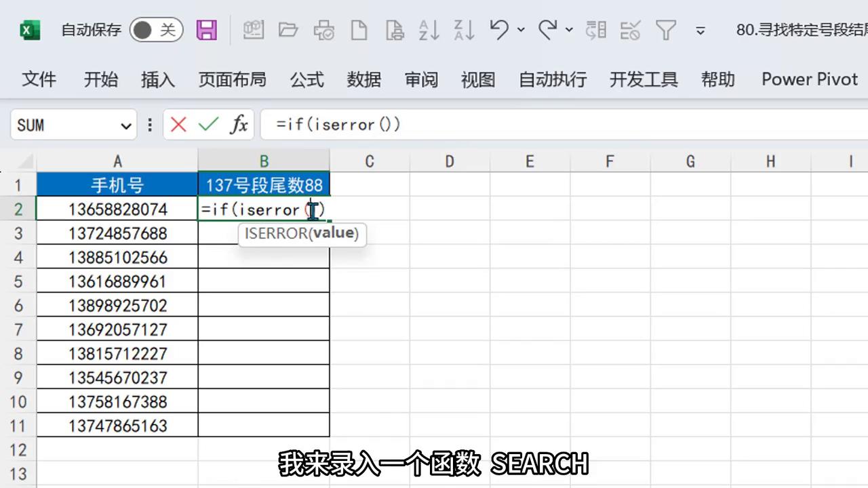The width and height of the screenshot is (868, 488).
Task: Click the Save icon
Action: pyautogui.click(x=207, y=30)
